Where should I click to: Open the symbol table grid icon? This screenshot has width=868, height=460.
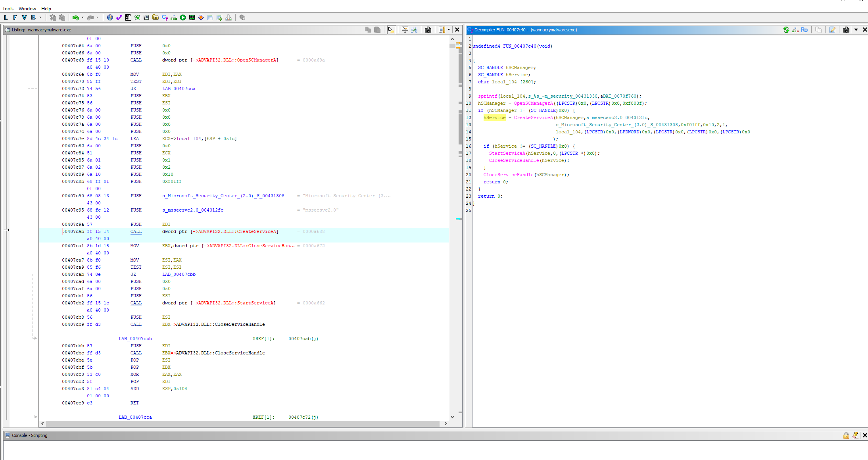tap(210, 17)
